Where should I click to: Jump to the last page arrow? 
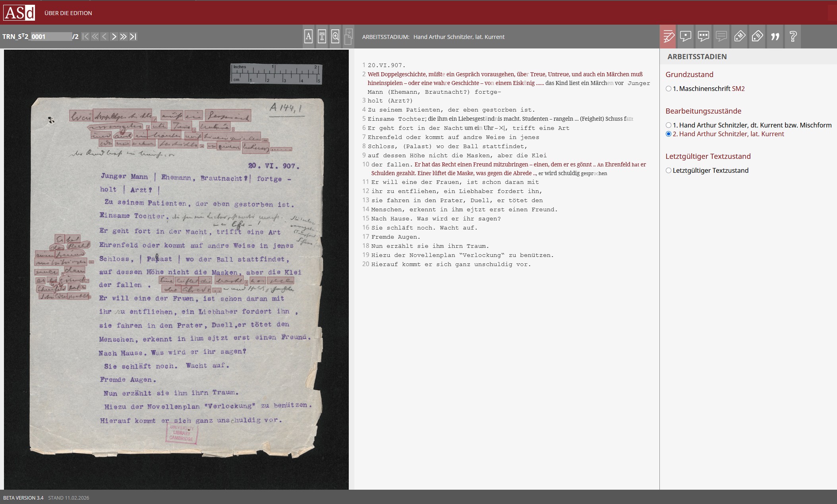click(133, 37)
